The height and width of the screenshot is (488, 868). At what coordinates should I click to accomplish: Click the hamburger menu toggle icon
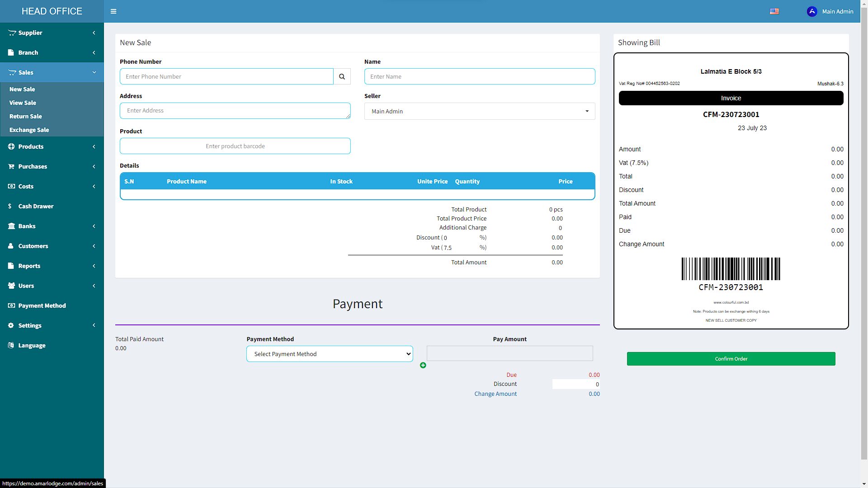click(113, 11)
